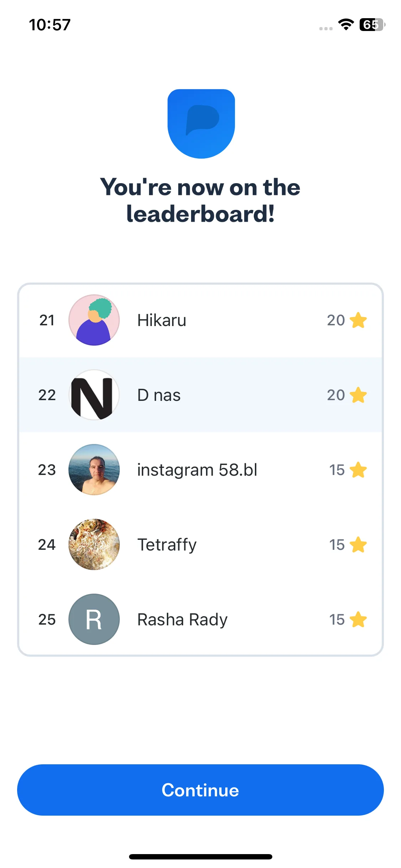
Task: Tap the Continue button
Action: (200, 790)
